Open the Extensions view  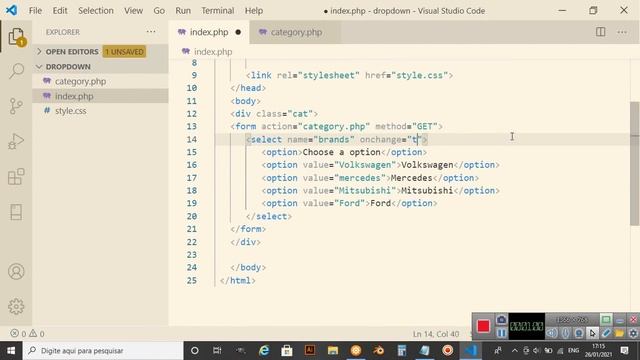[16, 177]
